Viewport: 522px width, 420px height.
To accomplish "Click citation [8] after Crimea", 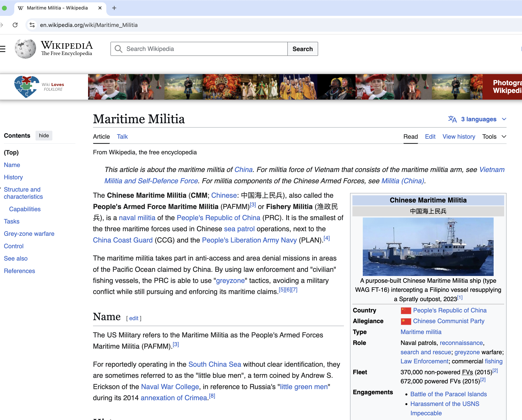I will pos(212,396).
